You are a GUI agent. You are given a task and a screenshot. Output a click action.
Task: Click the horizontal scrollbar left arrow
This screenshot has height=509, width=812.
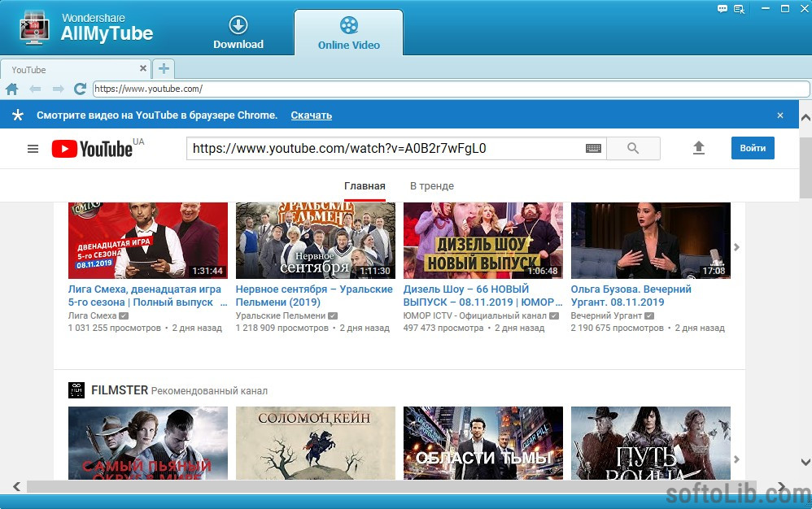[17, 486]
